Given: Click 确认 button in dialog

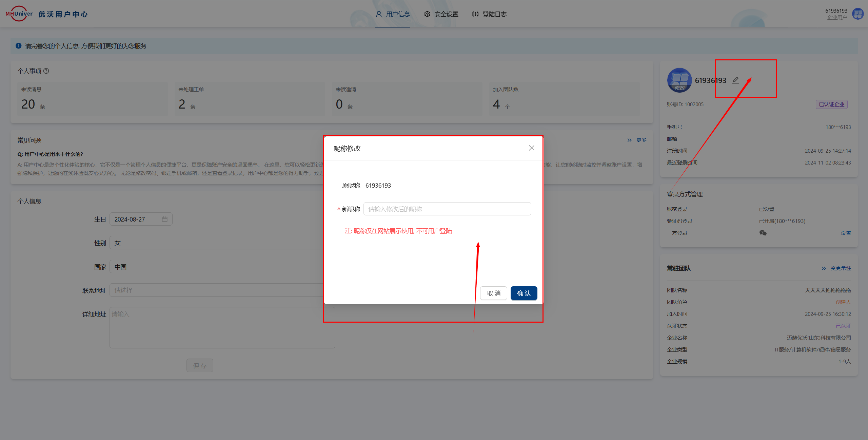Looking at the screenshot, I should [x=524, y=293].
